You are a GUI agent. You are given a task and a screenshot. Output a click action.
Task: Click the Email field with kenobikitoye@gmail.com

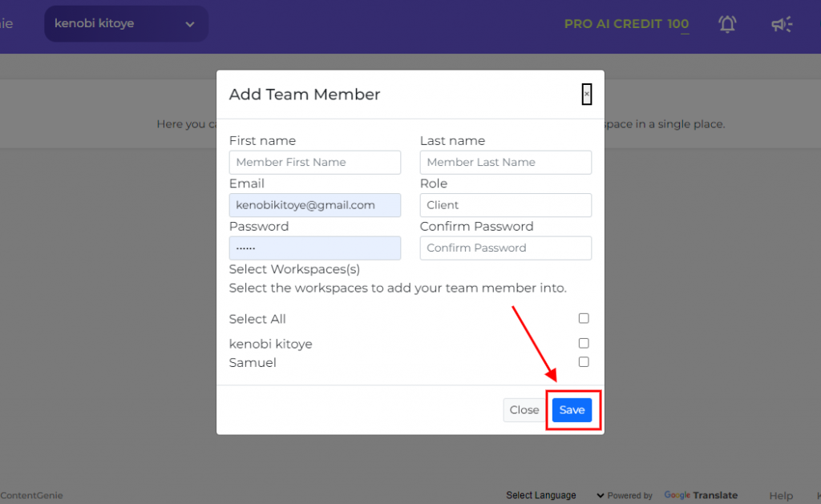[x=314, y=205]
